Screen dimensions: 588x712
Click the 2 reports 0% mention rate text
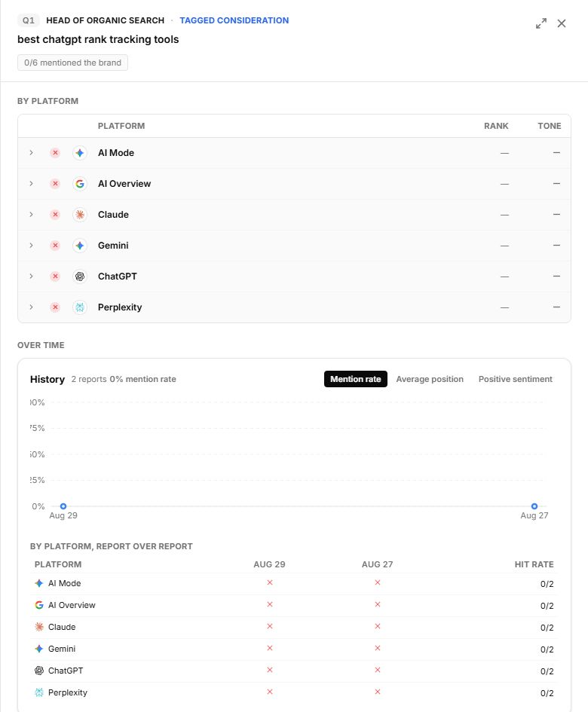(124, 379)
